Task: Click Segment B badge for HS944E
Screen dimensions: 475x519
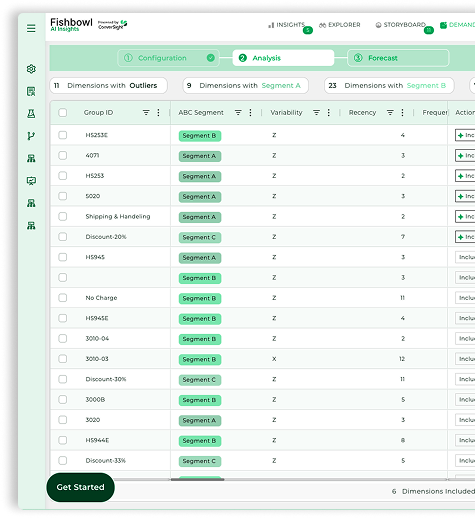Action: click(x=199, y=441)
